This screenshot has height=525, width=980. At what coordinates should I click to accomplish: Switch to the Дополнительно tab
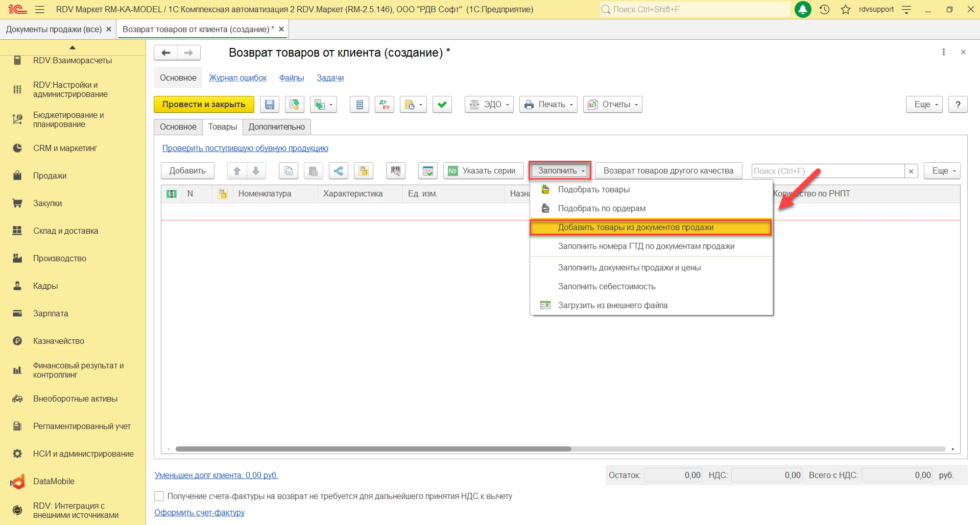click(x=276, y=127)
